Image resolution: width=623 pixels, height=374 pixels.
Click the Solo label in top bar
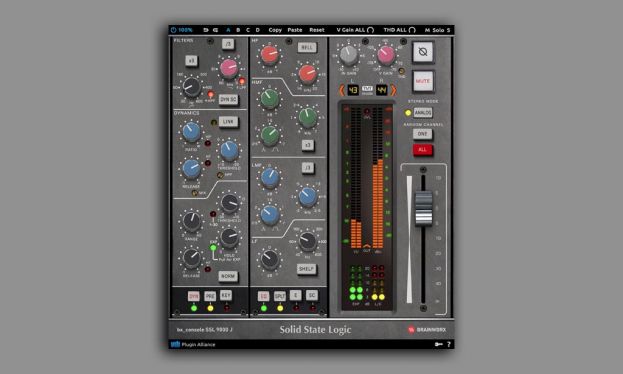438,30
